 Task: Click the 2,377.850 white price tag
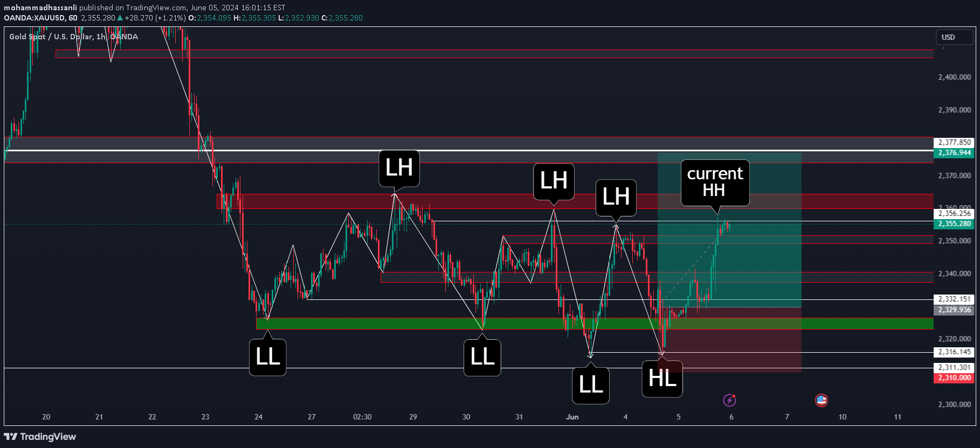[954, 143]
